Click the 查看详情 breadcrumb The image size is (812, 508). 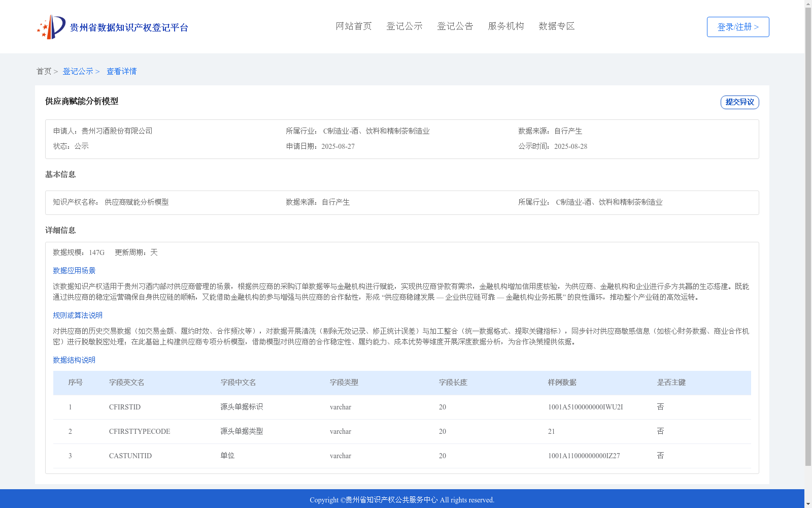121,71
